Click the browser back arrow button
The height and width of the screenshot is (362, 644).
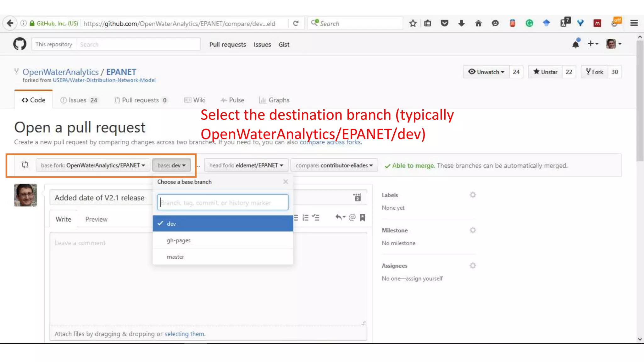point(10,23)
